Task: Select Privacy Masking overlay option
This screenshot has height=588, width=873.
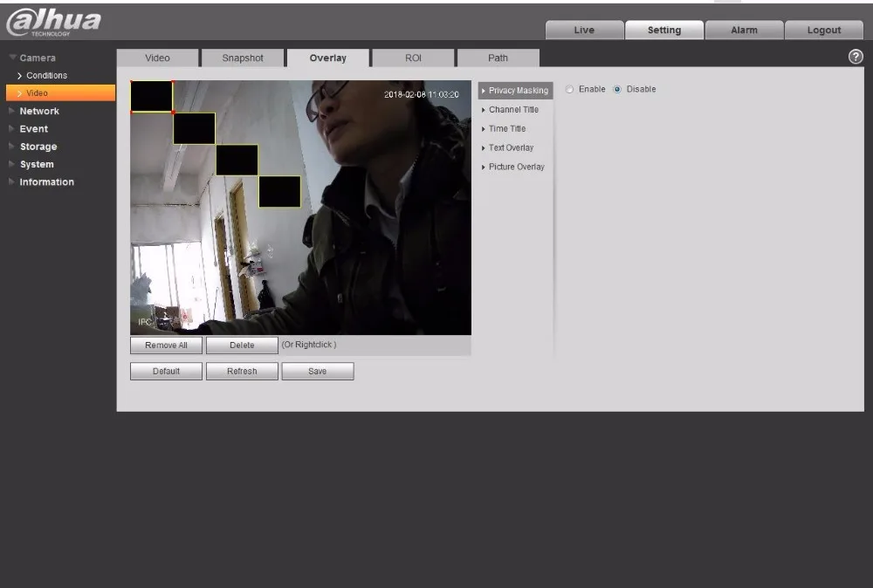Action: [516, 91]
